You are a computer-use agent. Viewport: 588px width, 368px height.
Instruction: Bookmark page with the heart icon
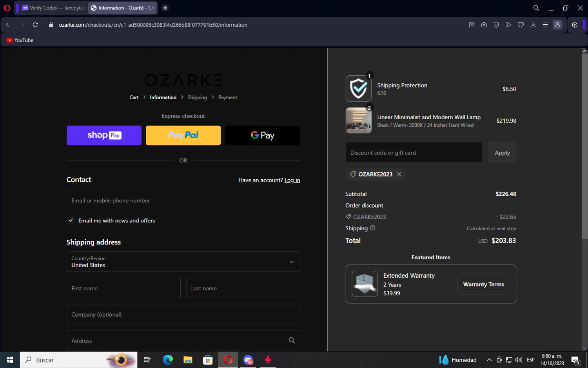pyautogui.click(x=521, y=25)
